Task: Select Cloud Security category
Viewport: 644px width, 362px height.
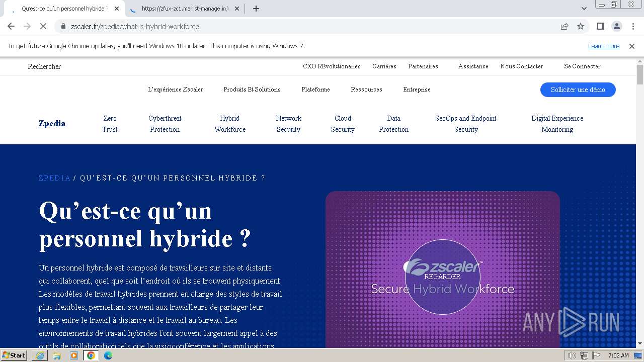Action: pyautogui.click(x=343, y=124)
